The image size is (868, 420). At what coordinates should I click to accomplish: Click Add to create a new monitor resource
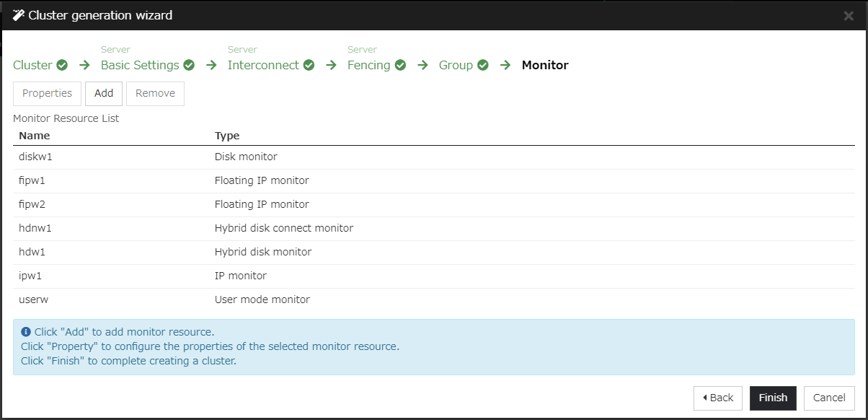[x=103, y=93]
